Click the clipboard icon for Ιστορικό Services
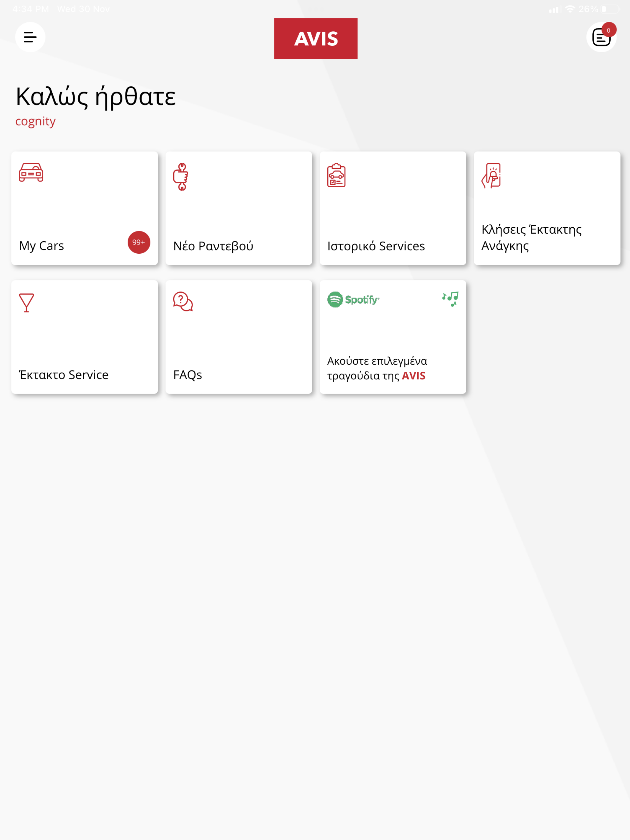 (336, 176)
